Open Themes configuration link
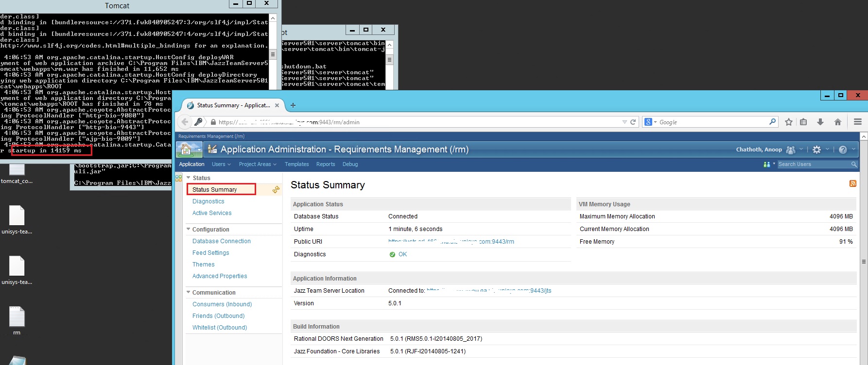Screen dimensions: 868x365 203,265
